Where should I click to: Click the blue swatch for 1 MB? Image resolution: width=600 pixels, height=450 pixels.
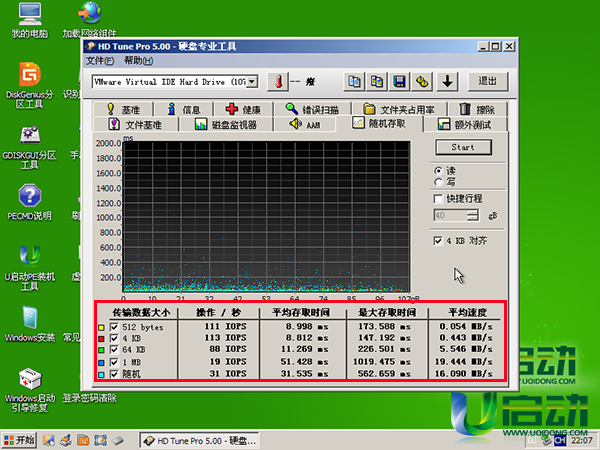coord(101,363)
